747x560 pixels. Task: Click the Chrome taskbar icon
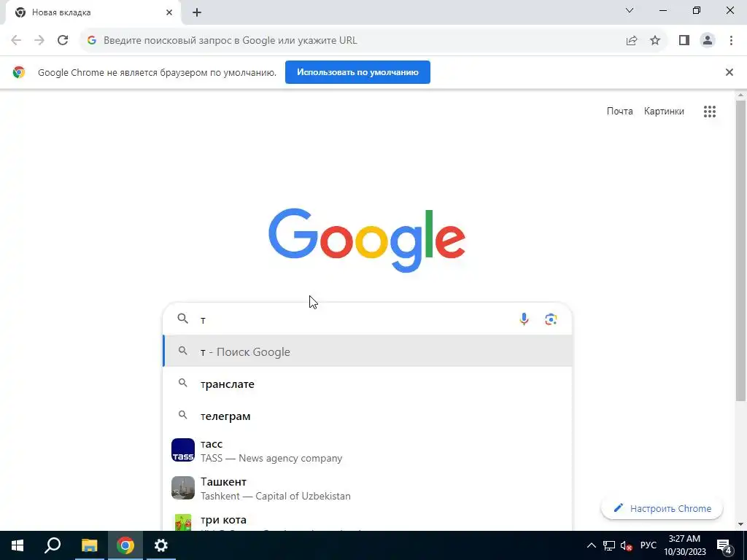pyautogui.click(x=125, y=545)
